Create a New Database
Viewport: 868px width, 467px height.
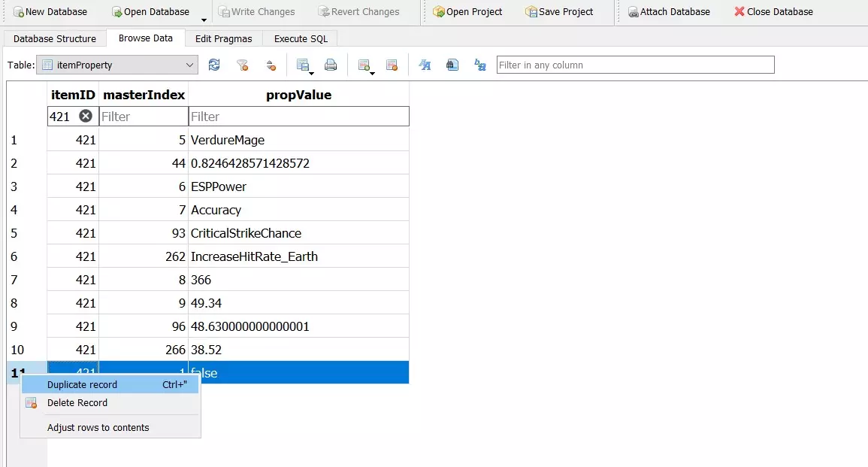(x=50, y=11)
